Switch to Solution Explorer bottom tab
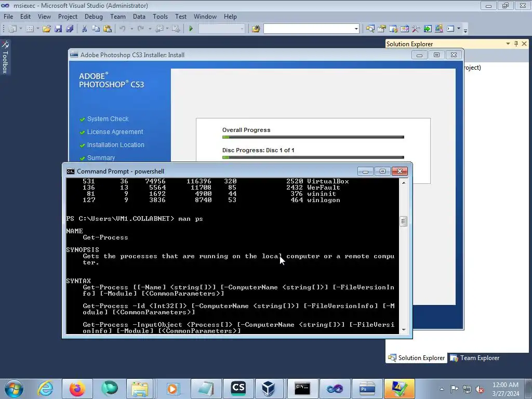This screenshot has width=532, height=399. 416,358
